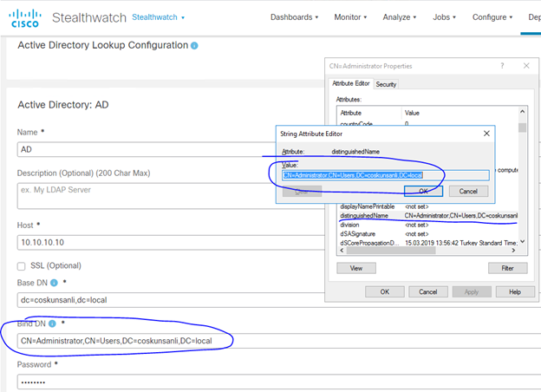The image size is (541, 392).
Task: Click the Value field in String Attribute Editor
Action: click(x=386, y=175)
